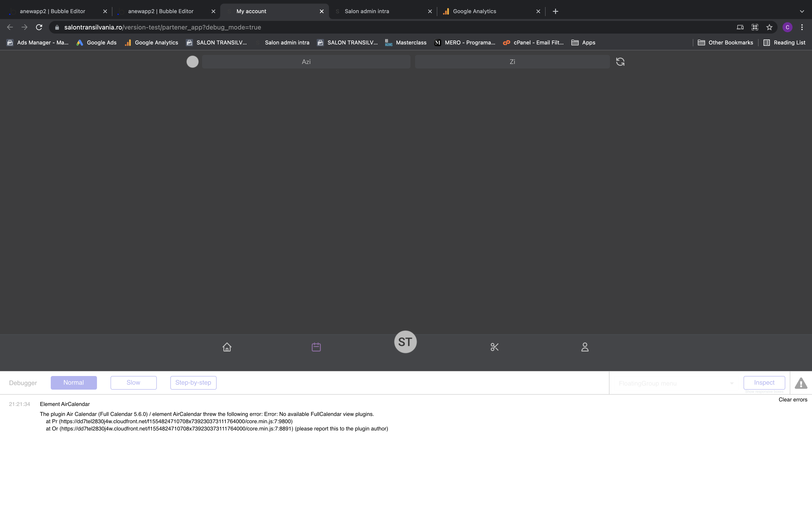Click the QR code icon in address bar
812x508 pixels.
[x=755, y=27]
